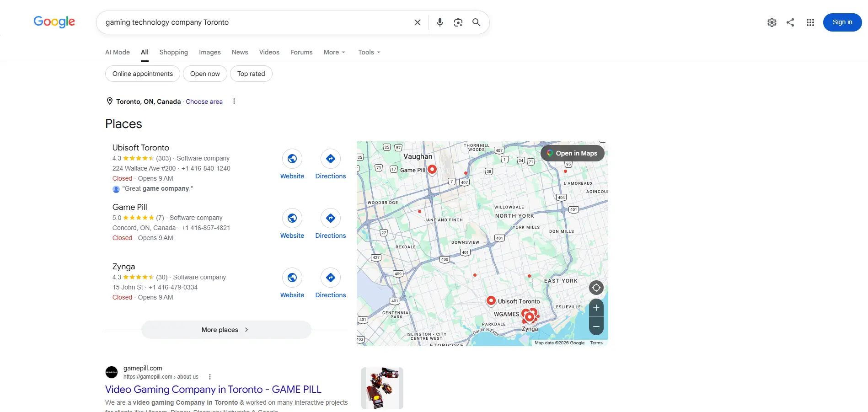Open gamepill.com result three-dot menu
868x412 pixels.
coord(210,377)
